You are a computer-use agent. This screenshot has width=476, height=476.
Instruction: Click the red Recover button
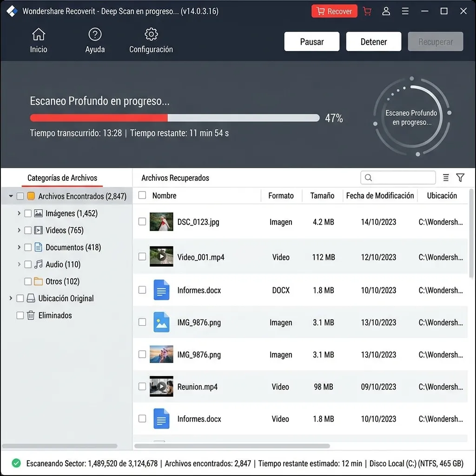coord(334,11)
